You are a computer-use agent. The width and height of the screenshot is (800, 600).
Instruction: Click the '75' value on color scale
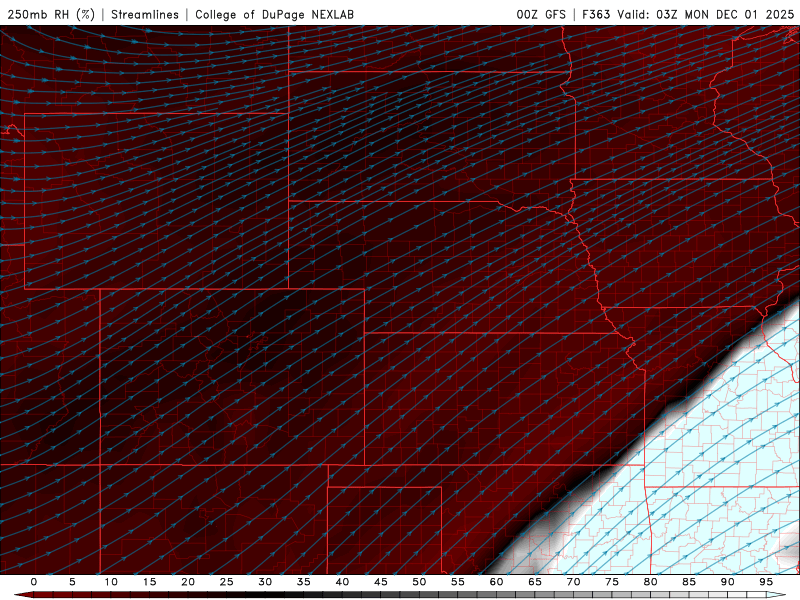pos(612,582)
